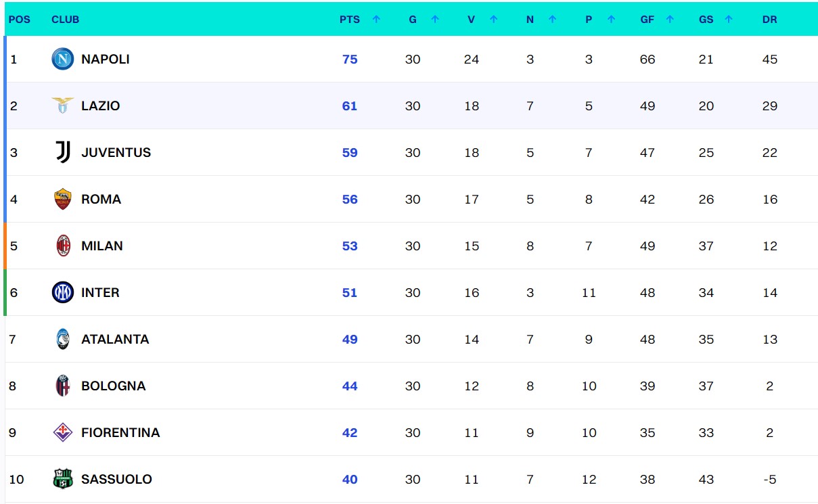Image resolution: width=818 pixels, height=504 pixels.
Task: Open the MILAN club link
Action: pyautogui.click(x=102, y=246)
